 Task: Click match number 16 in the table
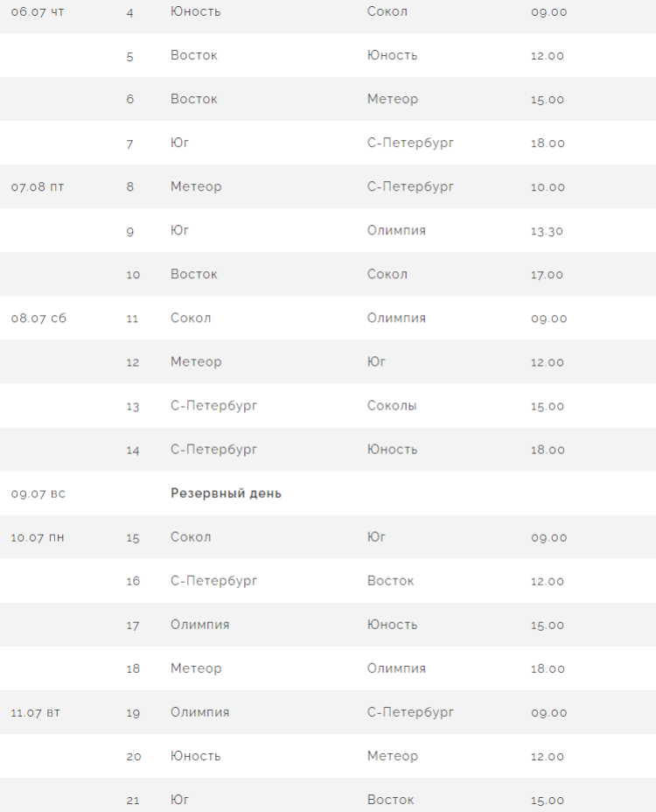[132, 581]
